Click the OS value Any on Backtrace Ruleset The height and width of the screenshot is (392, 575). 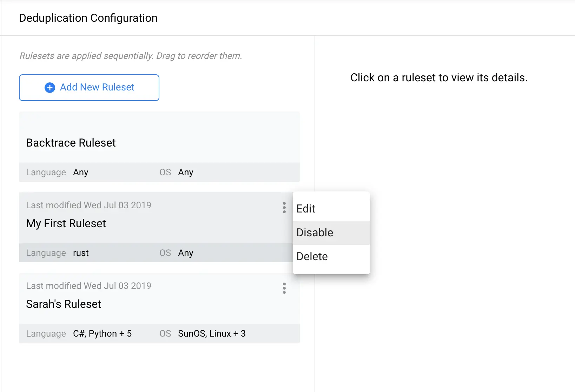(x=186, y=172)
